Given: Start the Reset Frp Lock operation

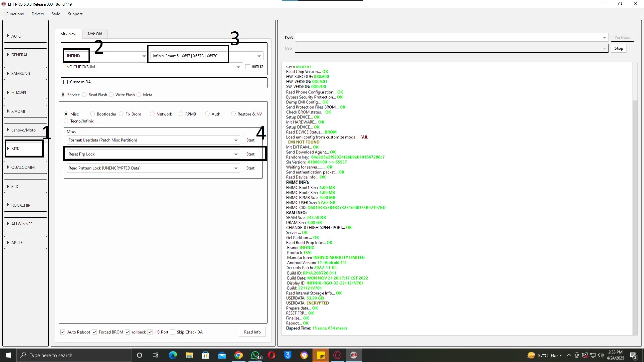Looking at the screenshot, I should [x=250, y=154].
